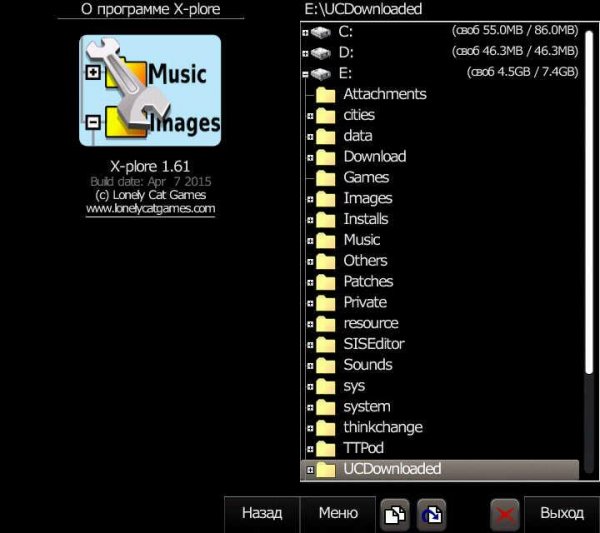Click the copy files toolbar icon
This screenshot has height=533, width=600.
pyautogui.click(x=395, y=515)
